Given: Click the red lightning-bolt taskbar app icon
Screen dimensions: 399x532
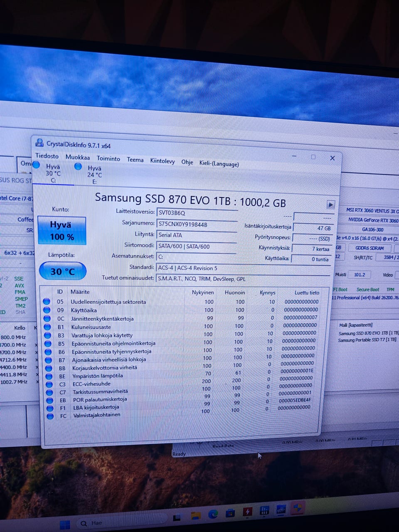Looking at the screenshot, I should 247,512.
